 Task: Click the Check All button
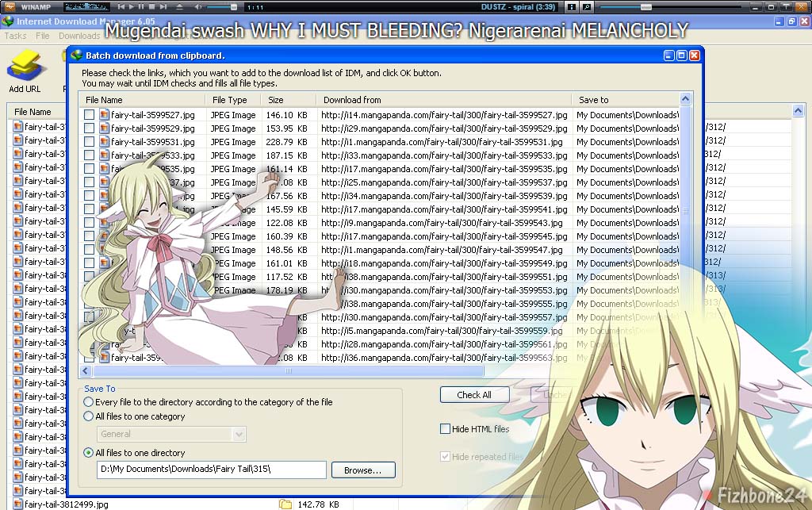pyautogui.click(x=474, y=394)
